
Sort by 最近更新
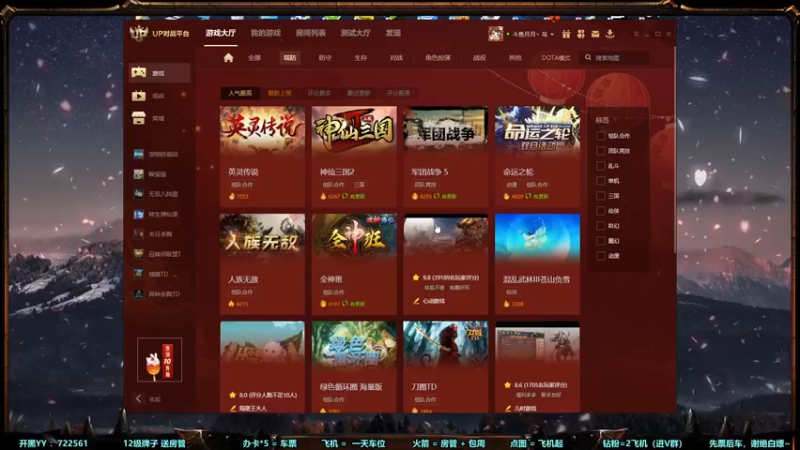(359, 93)
